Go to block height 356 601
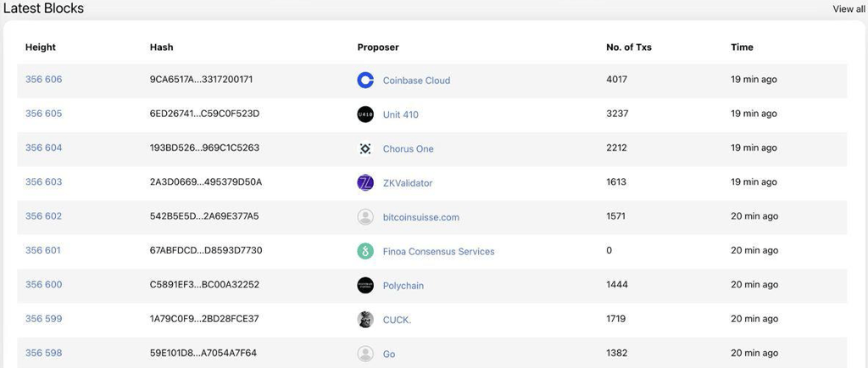Image resolution: width=868 pixels, height=368 pixels. tap(43, 250)
